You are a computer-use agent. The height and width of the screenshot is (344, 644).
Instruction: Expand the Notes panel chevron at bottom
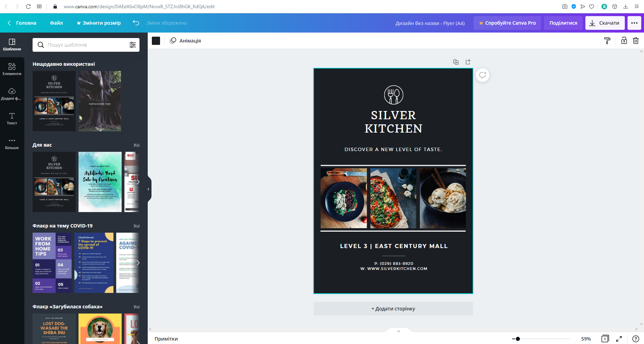pyautogui.click(x=399, y=331)
